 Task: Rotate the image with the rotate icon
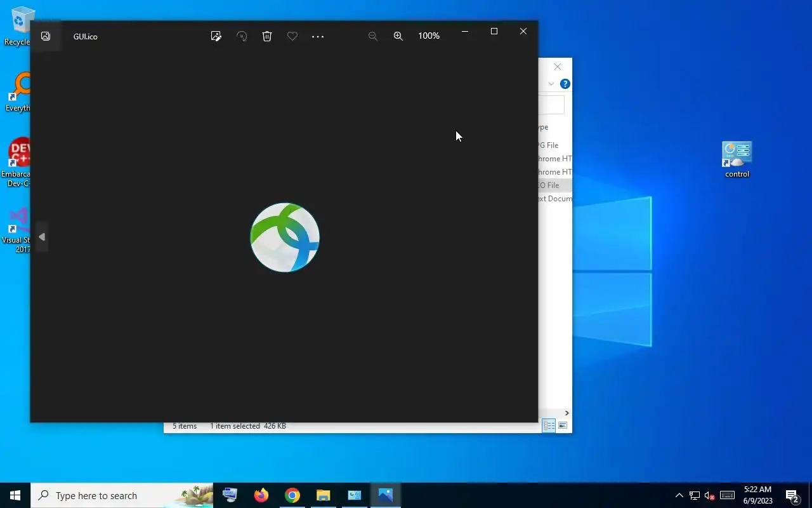pos(242,36)
